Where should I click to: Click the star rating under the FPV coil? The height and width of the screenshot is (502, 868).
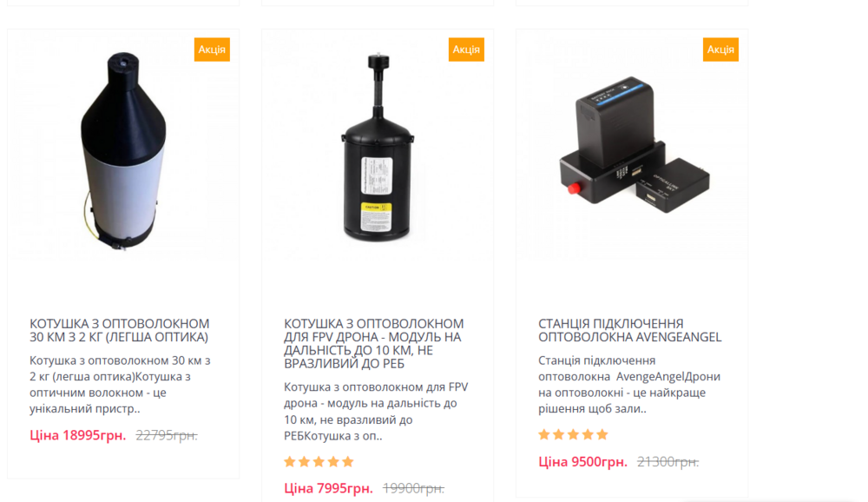coord(319,461)
